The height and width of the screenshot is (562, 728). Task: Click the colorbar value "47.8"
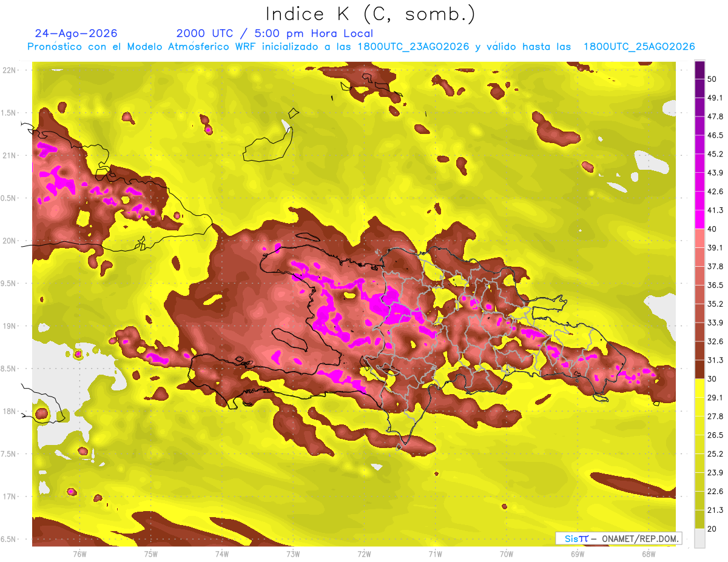[x=715, y=116]
